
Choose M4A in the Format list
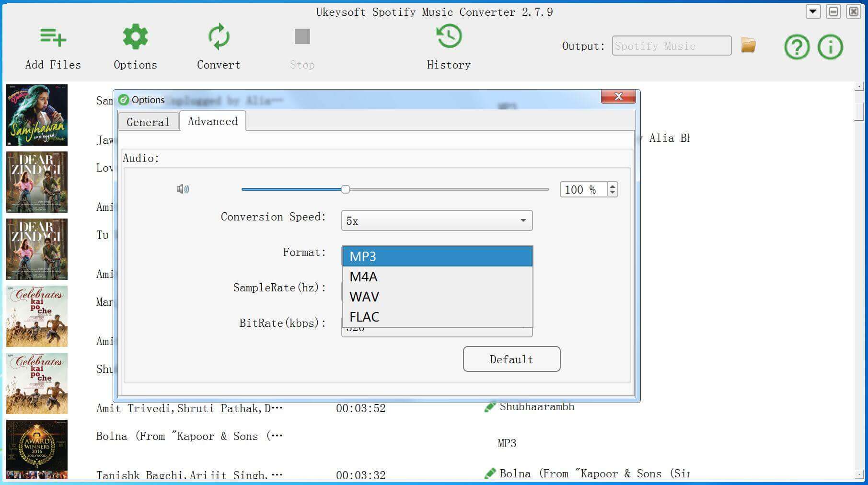coord(437,277)
